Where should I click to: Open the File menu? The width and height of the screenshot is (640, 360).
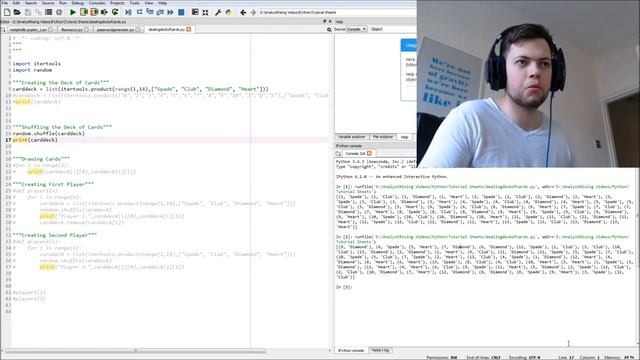point(5,3)
